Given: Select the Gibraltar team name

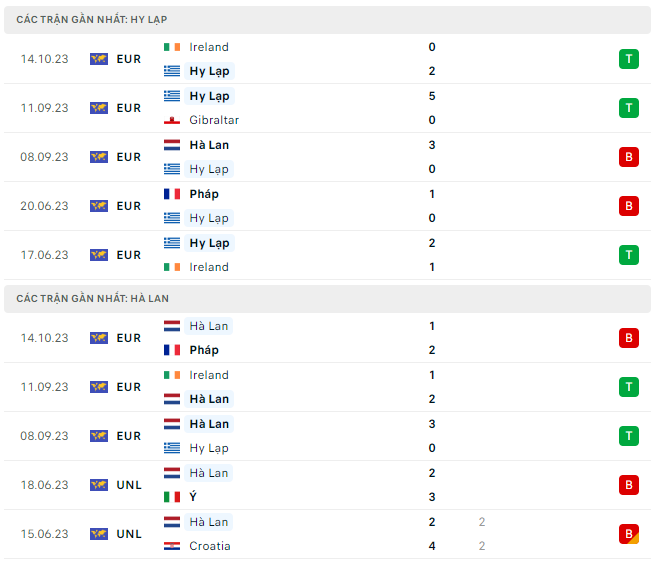Looking at the screenshot, I should 214,120.
